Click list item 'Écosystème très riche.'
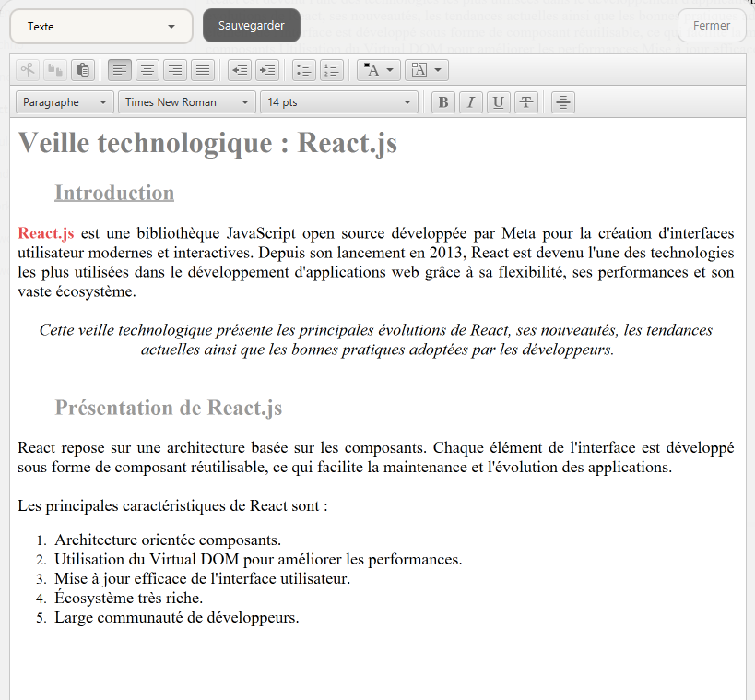Image resolution: width=755 pixels, height=700 pixels. 128,598
